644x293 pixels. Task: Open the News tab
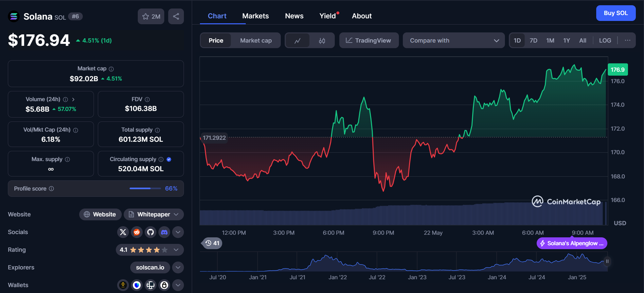(x=294, y=16)
